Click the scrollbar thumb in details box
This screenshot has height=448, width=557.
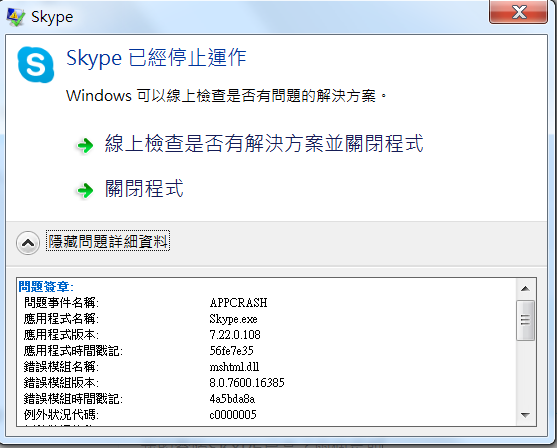525,320
